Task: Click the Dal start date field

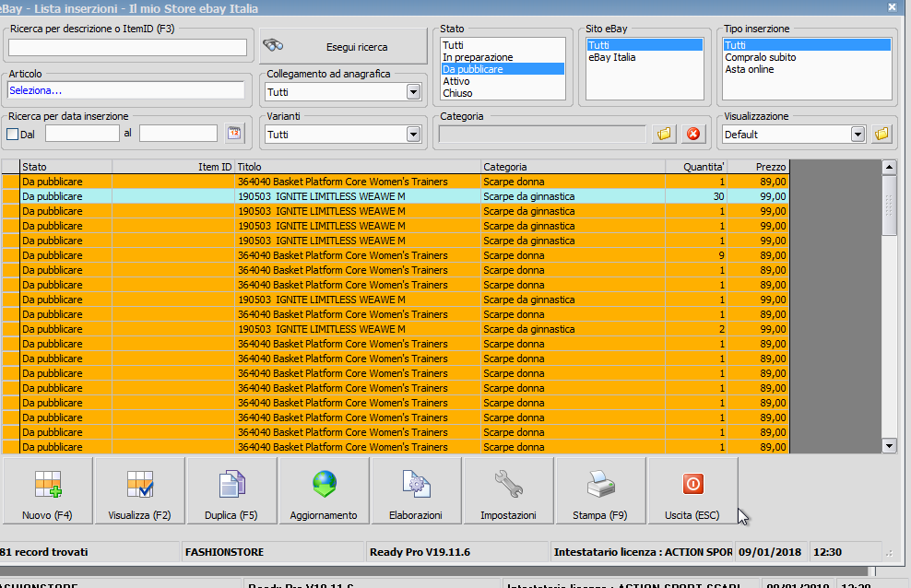Action: pyautogui.click(x=82, y=134)
